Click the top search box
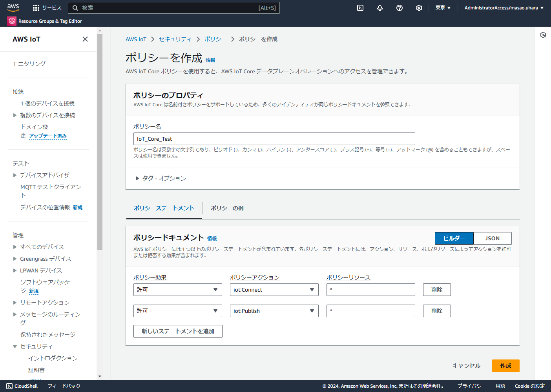The width and height of the screenshot is (551, 392). click(174, 8)
